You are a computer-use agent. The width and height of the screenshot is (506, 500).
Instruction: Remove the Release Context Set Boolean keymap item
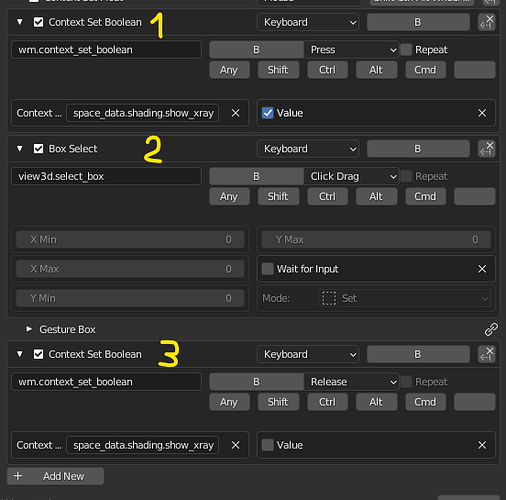(486, 354)
